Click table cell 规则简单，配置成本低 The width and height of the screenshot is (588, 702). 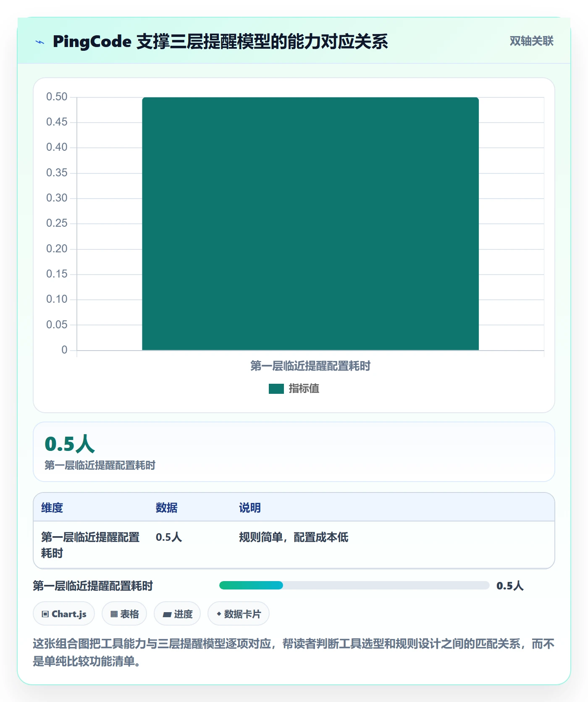[x=294, y=537]
